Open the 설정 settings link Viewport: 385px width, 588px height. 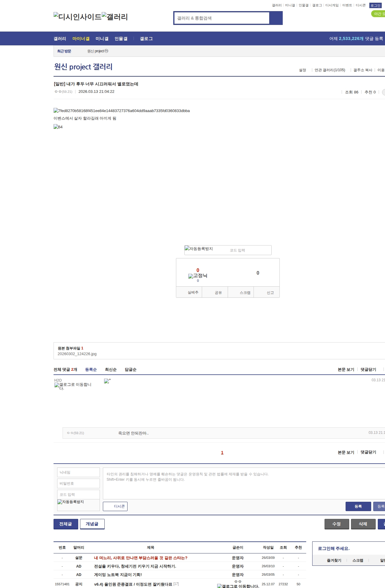point(302,70)
